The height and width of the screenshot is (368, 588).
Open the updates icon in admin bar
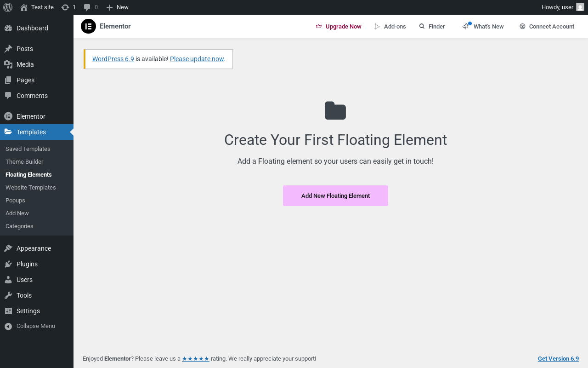click(x=65, y=7)
